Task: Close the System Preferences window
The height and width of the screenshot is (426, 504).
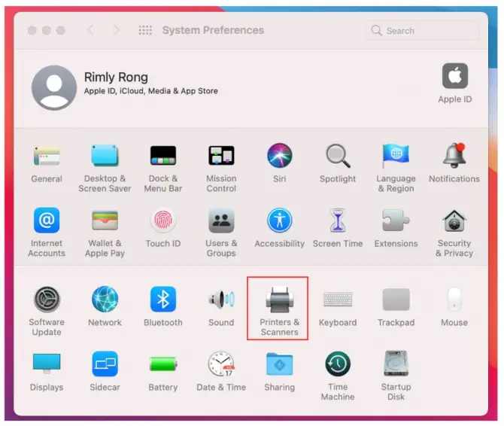Action: [x=32, y=30]
